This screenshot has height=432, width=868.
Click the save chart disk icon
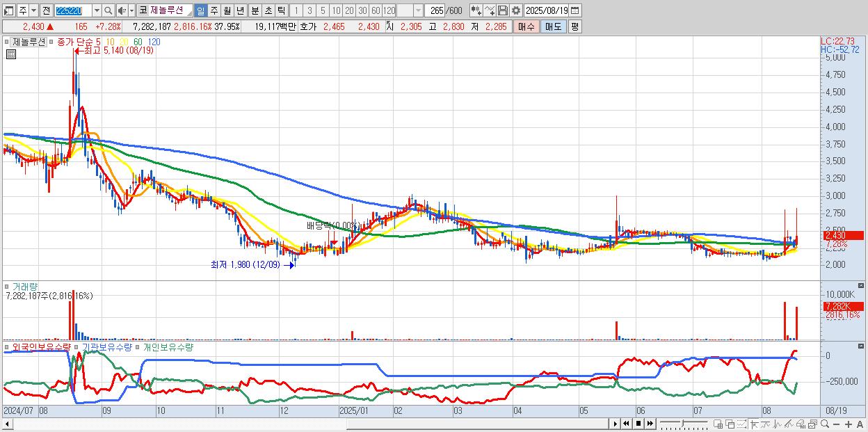502,10
